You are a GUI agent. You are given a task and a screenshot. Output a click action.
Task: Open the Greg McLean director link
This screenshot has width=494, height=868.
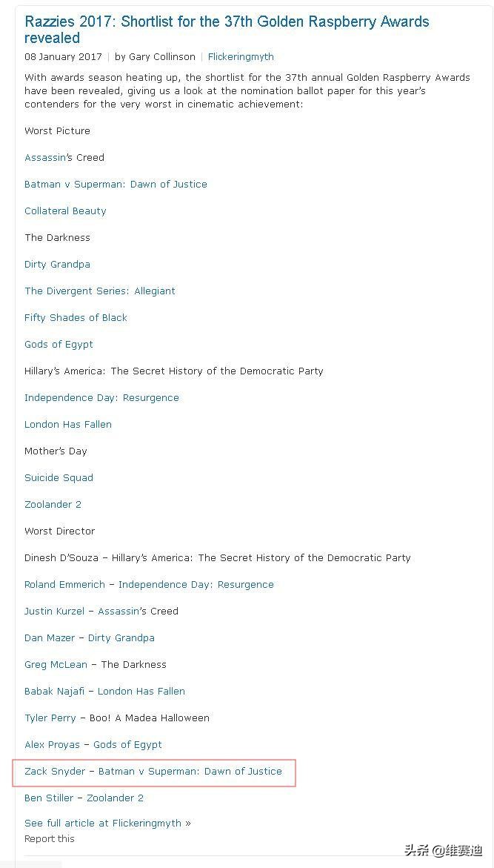(x=56, y=664)
